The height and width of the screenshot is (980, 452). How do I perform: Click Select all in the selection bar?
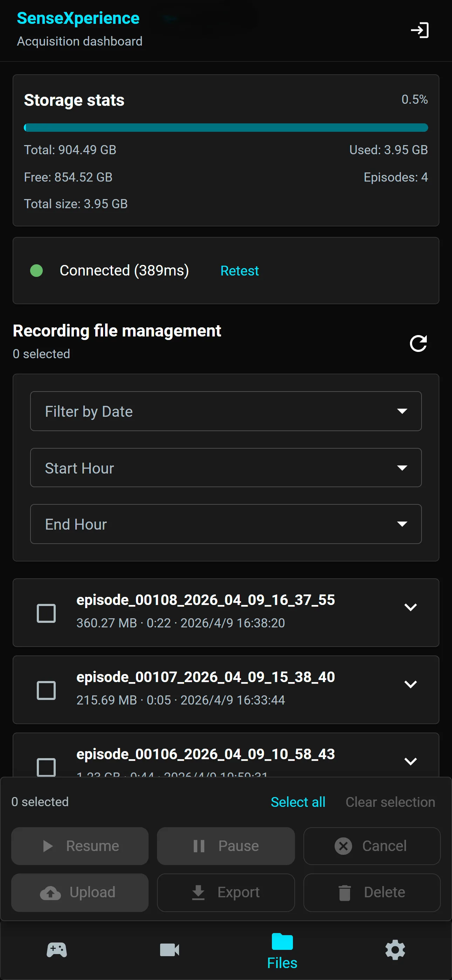tap(298, 801)
